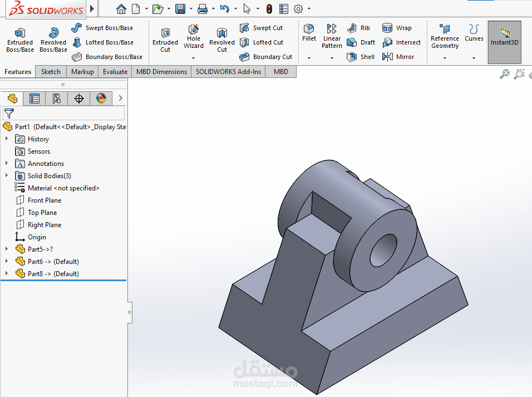Screen dimensions: 532x397
Task: Click the Linear Pattern tool
Action: click(332, 36)
